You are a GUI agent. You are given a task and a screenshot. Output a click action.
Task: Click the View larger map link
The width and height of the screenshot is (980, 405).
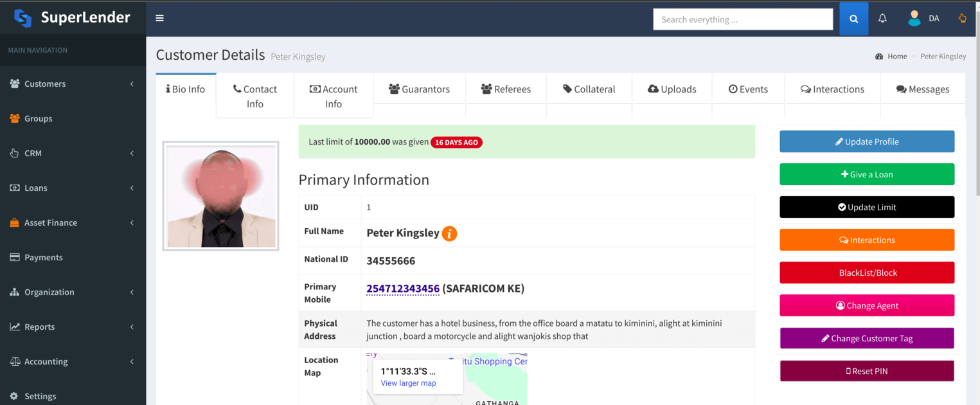pos(408,383)
